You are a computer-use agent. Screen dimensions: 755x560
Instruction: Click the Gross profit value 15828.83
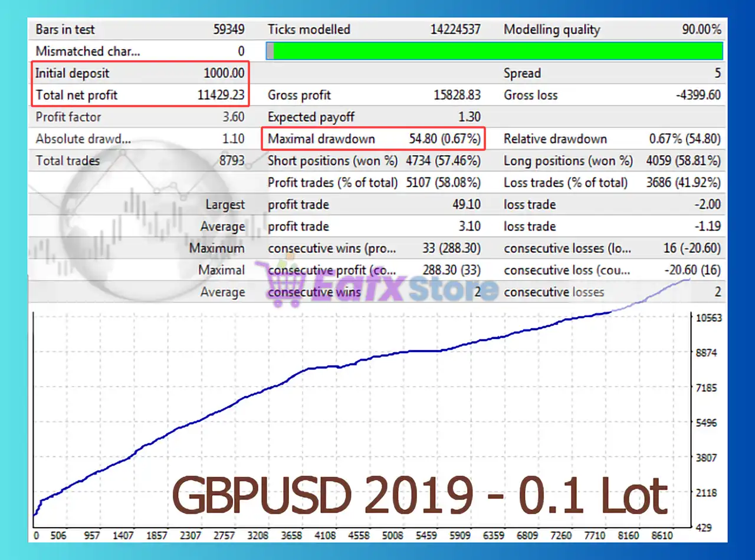coord(455,95)
